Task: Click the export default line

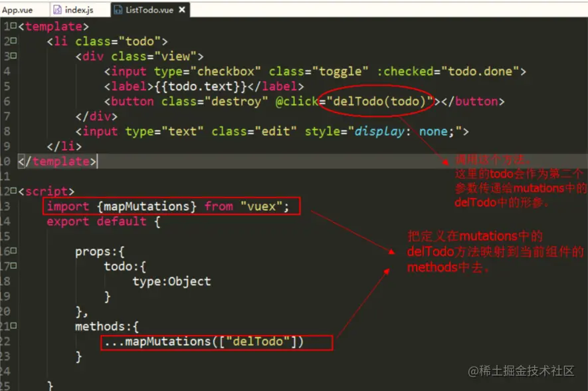Action: [104, 221]
